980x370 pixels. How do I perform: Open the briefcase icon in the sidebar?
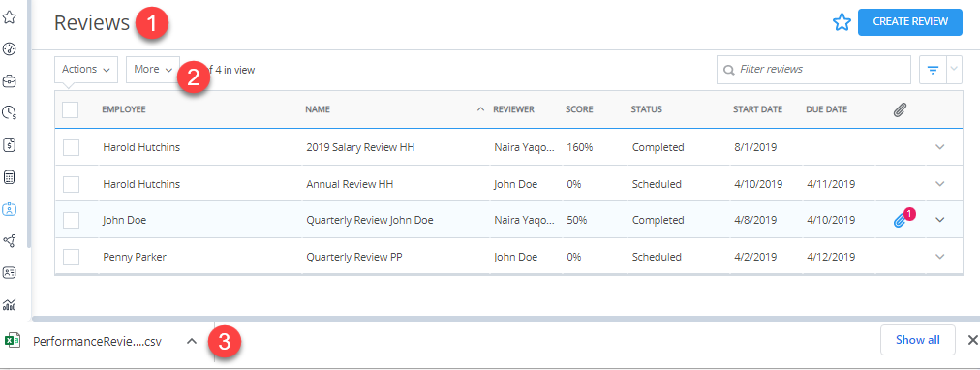tap(9, 81)
